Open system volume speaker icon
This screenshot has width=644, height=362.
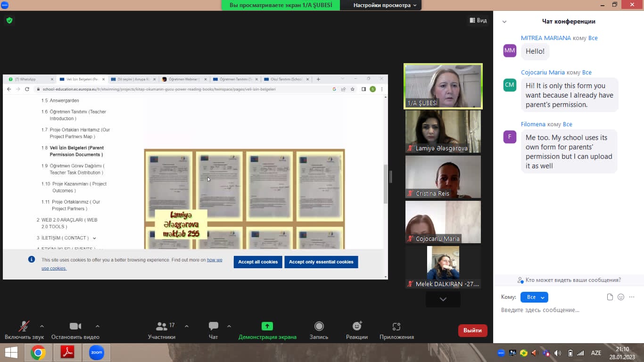coord(558,353)
